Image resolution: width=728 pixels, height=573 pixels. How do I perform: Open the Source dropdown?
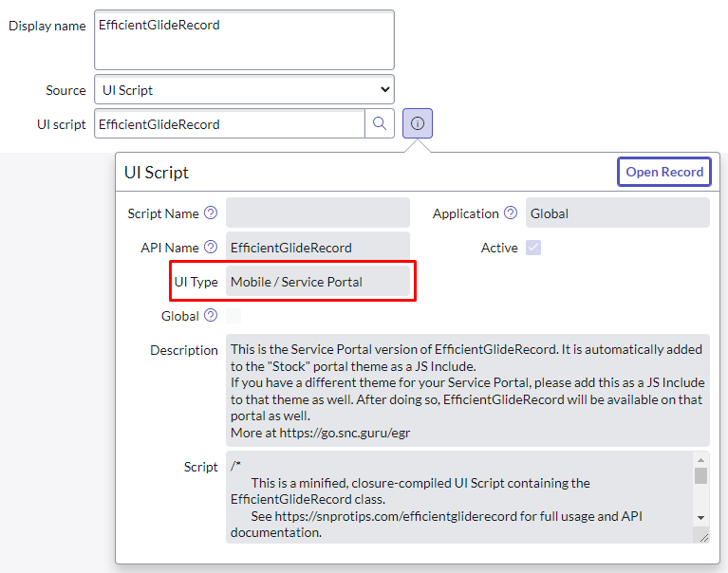[x=244, y=90]
